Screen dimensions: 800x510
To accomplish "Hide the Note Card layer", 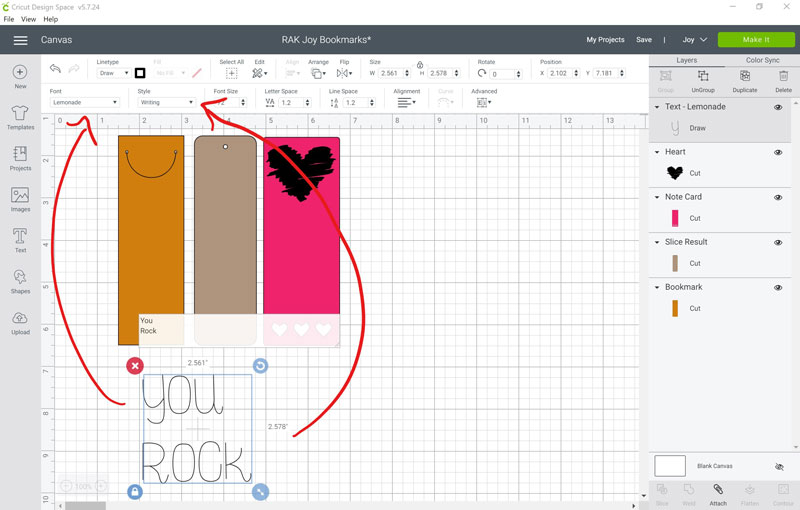I will pos(778,197).
